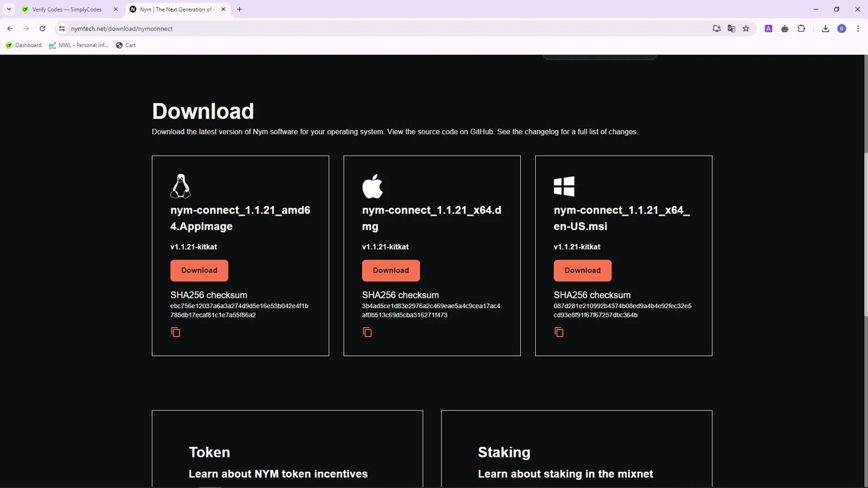Open browser downloads panel
Viewport: 868px width, 488px height.
(x=825, y=28)
